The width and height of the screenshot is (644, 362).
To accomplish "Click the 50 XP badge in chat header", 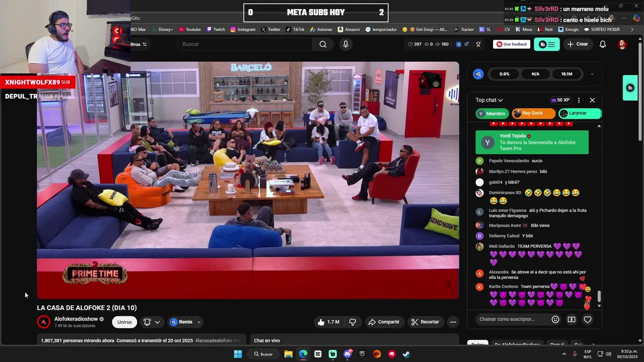I will (x=560, y=100).
